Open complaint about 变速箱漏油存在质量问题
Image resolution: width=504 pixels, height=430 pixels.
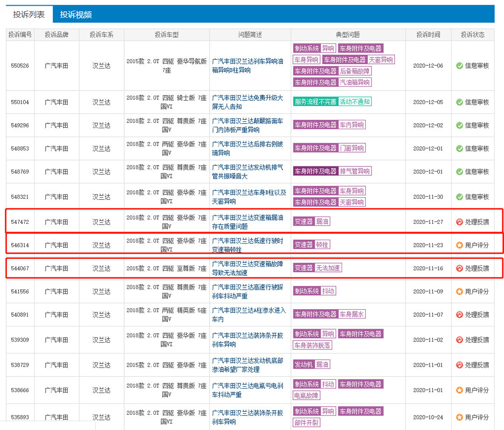coord(247,222)
